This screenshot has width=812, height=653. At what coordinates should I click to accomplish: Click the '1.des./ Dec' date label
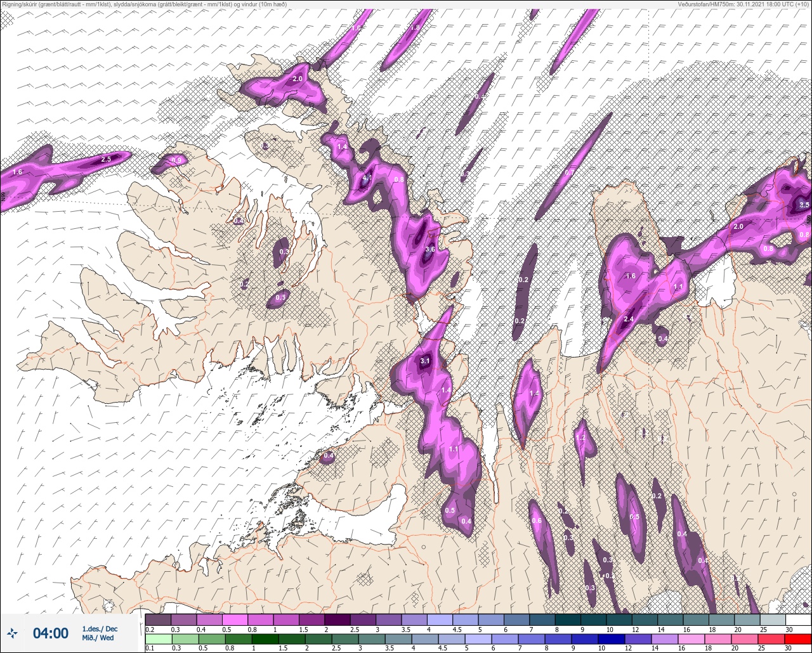(x=100, y=629)
